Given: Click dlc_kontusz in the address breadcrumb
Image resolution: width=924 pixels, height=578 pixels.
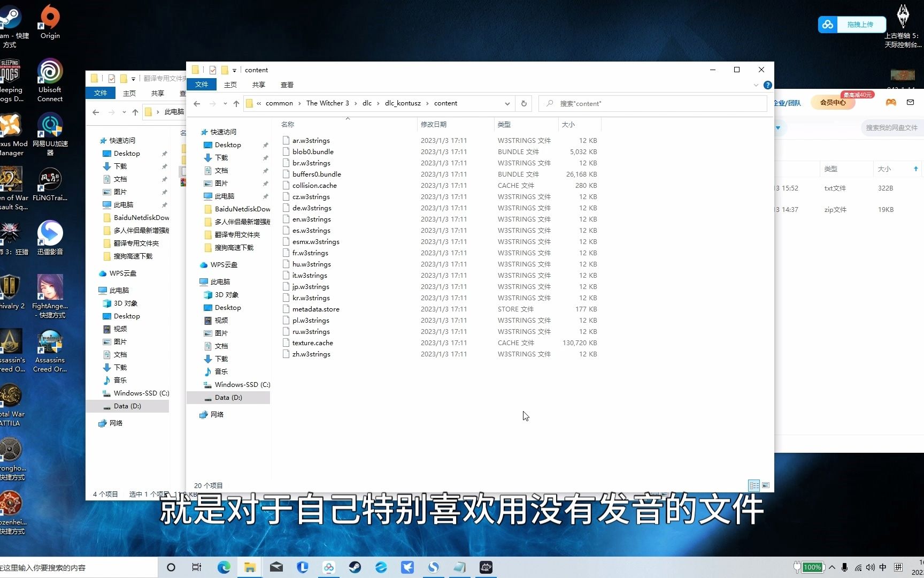Looking at the screenshot, I should click(403, 103).
